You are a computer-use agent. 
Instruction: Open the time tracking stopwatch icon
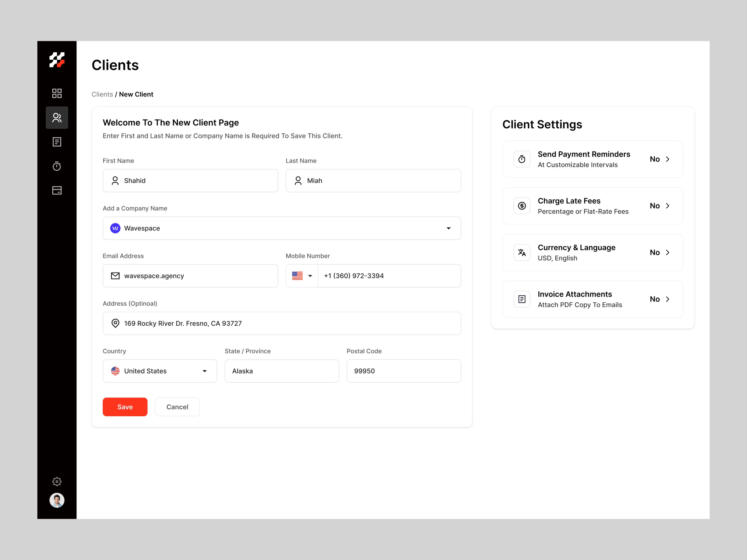point(57,166)
